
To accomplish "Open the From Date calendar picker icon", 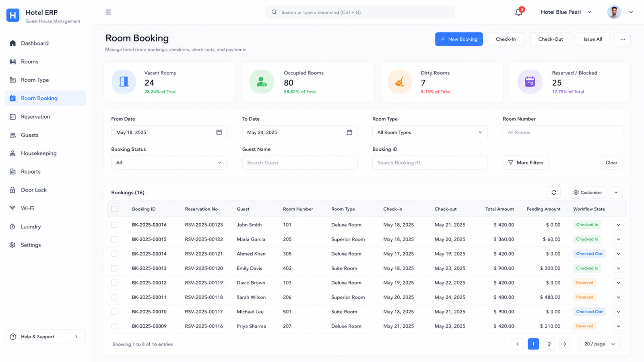I will 219,132.
